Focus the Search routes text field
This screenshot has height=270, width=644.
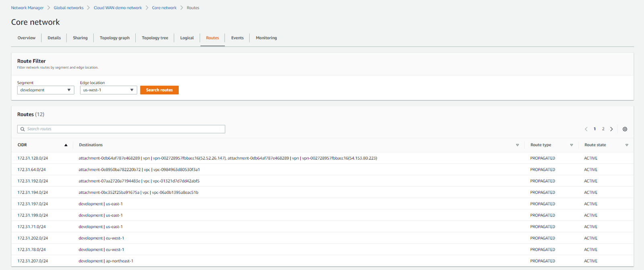pos(121,129)
